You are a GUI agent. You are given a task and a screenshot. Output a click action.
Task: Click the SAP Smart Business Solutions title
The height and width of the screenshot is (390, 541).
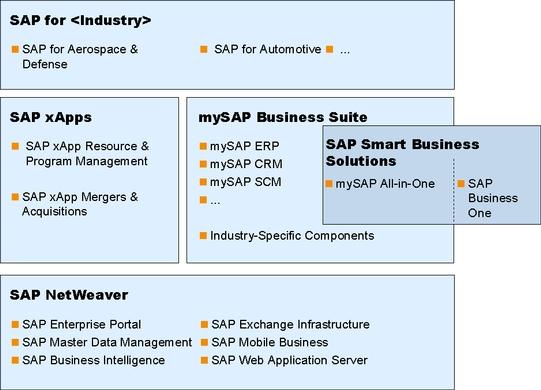click(403, 153)
